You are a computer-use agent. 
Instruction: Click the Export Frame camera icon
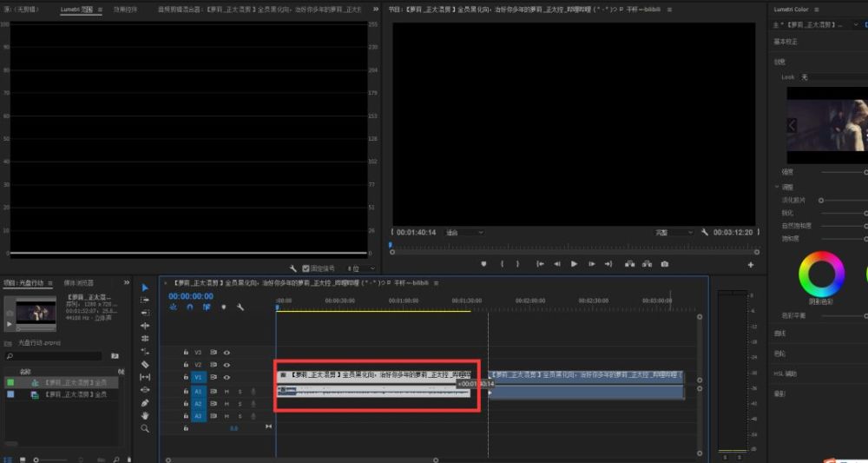click(x=665, y=264)
